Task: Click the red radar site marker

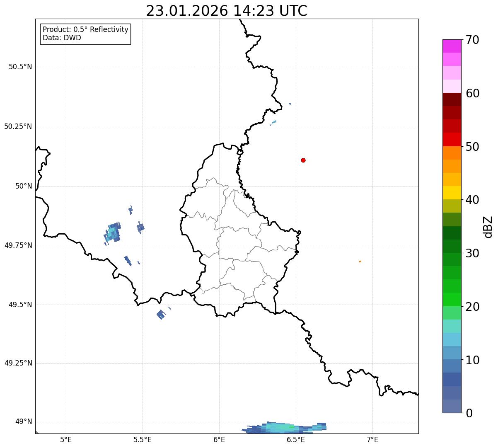Action: pyautogui.click(x=303, y=160)
